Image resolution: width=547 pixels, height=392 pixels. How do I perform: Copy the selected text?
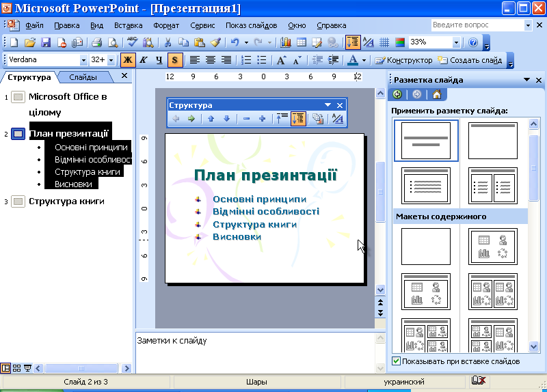tap(183, 42)
